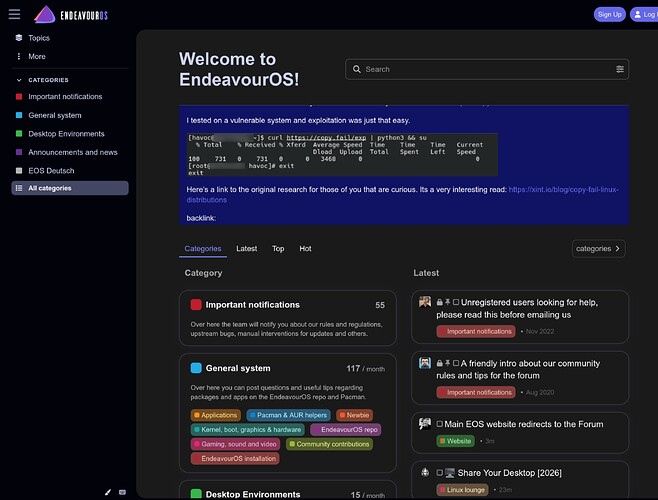Open Kernel, boot, graphics & hardware tag
The height and width of the screenshot is (500, 658).
click(248, 429)
